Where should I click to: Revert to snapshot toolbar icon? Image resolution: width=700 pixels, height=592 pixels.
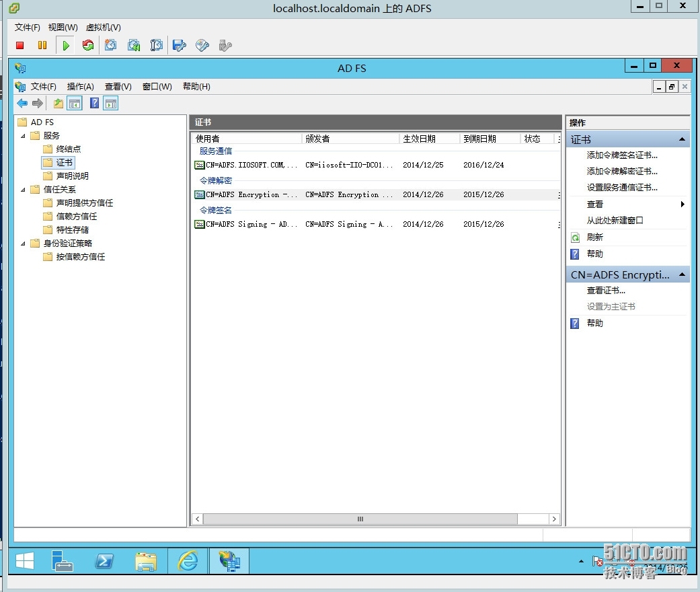(x=134, y=45)
